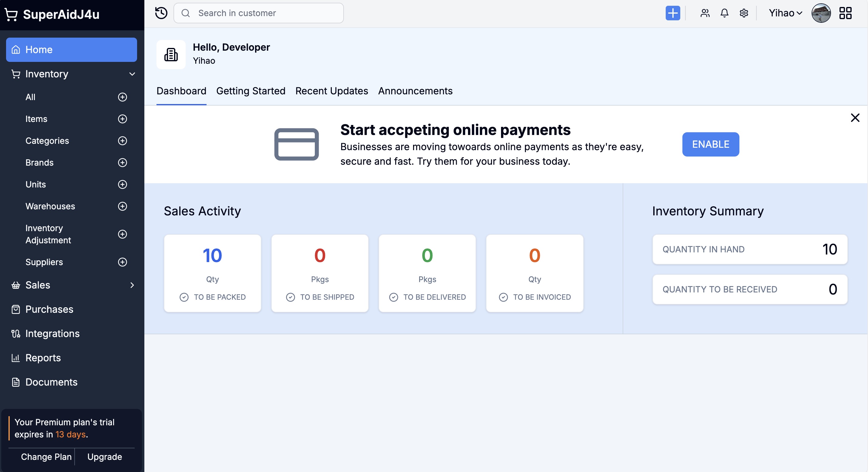Screen dimensions: 868x472
Task: Open the settings gear icon
Action: point(744,13)
